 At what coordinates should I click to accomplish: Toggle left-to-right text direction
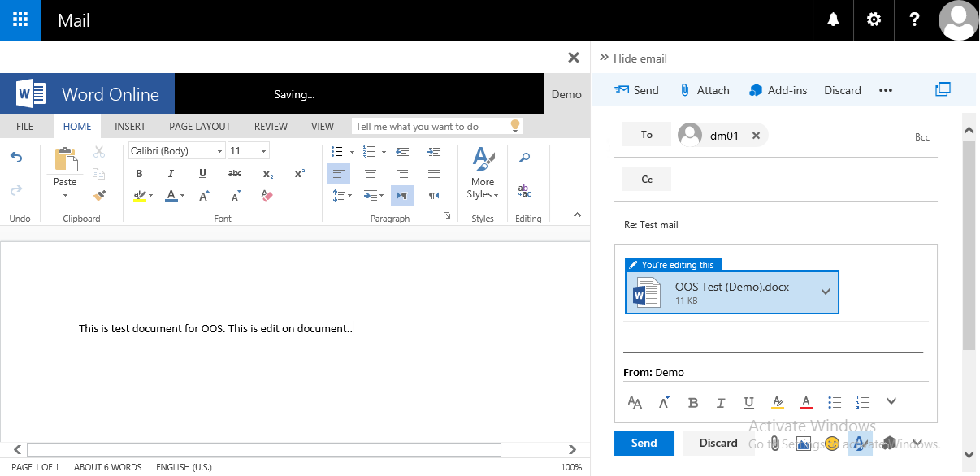tap(402, 196)
